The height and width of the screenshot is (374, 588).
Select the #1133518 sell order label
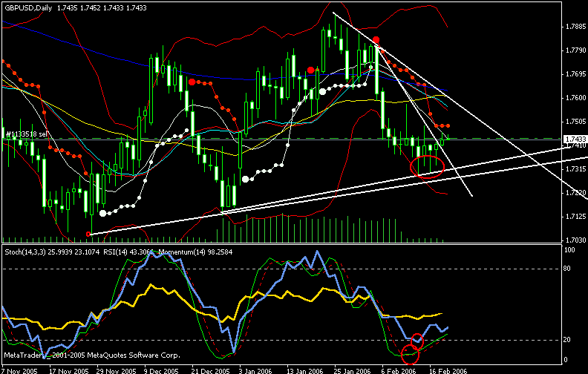[x=26, y=134]
